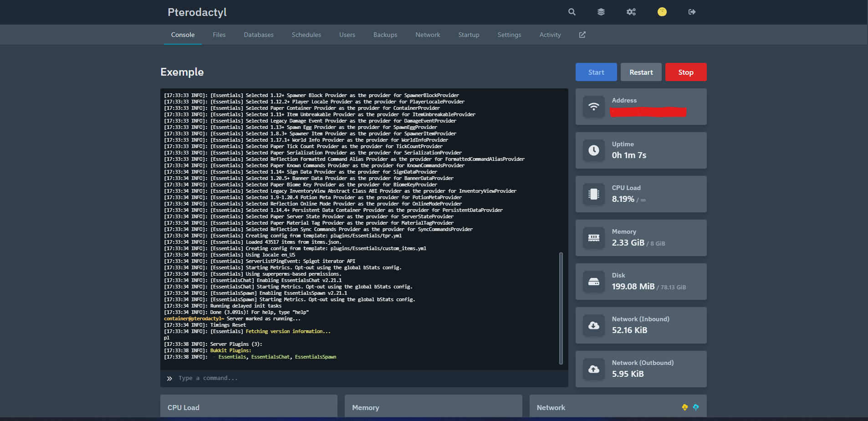This screenshot has height=421, width=868.
Task: Click the drive icon in Disk card
Action: (594, 282)
